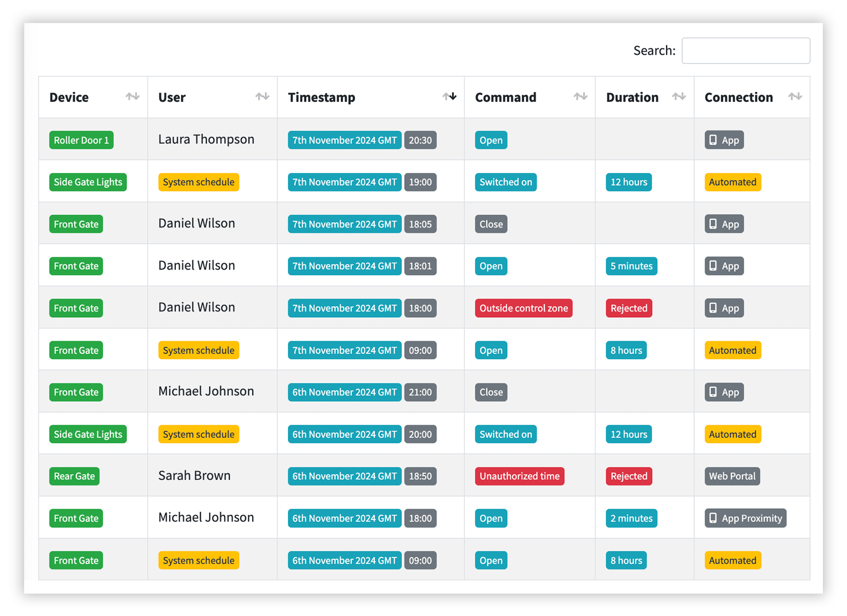This screenshot has width=847, height=616.
Task: Focus the Search input field
Action: 746,51
